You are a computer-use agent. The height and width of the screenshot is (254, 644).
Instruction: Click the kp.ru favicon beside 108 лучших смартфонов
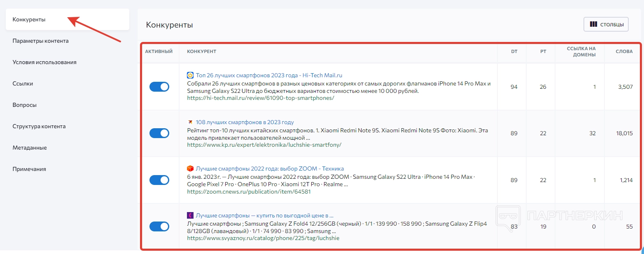point(190,122)
